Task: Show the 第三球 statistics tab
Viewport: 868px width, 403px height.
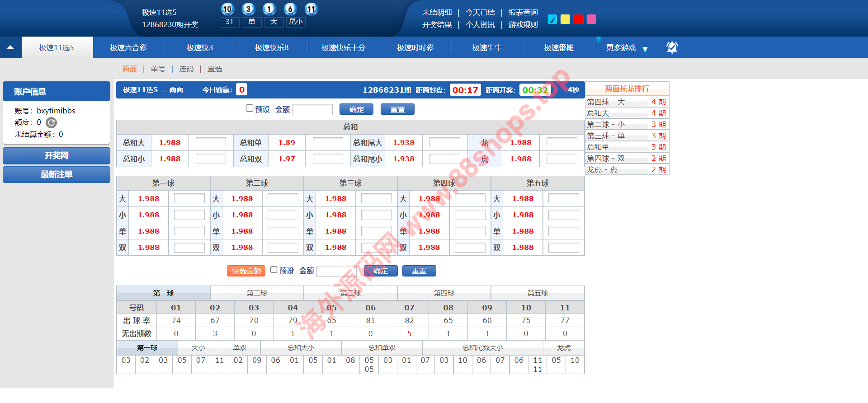Action: [350, 293]
